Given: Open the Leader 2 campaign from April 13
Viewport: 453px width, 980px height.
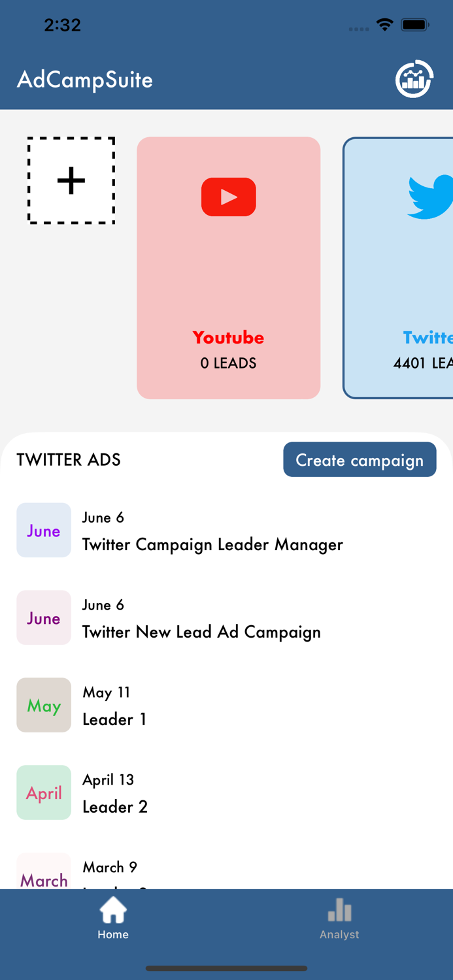Looking at the screenshot, I should 115,807.
